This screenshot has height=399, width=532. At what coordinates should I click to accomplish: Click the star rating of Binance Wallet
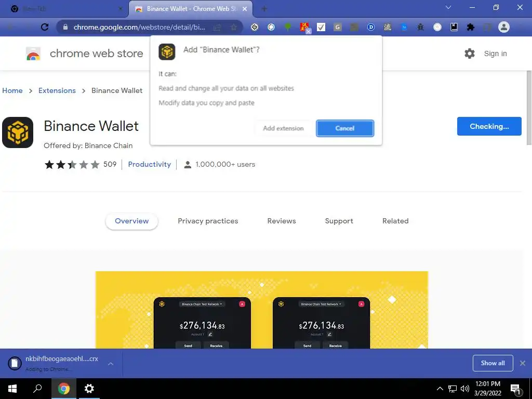pyautogui.click(x=72, y=165)
